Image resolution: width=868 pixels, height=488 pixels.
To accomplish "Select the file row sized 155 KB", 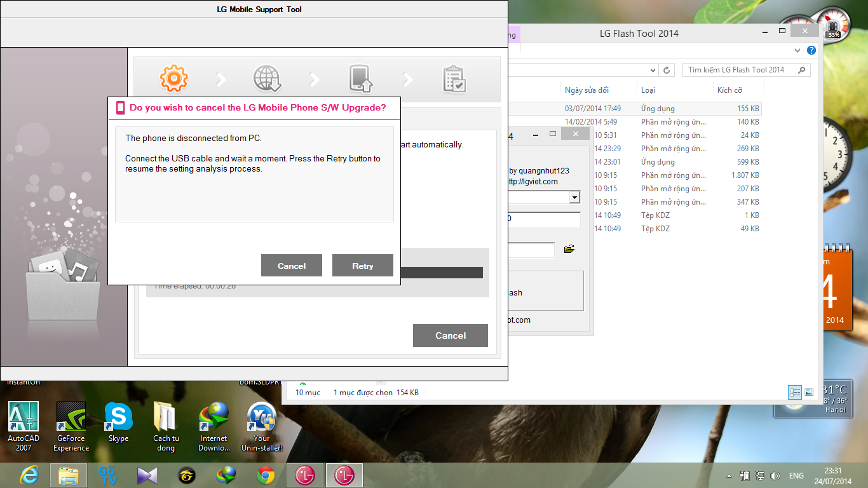I will [x=635, y=109].
